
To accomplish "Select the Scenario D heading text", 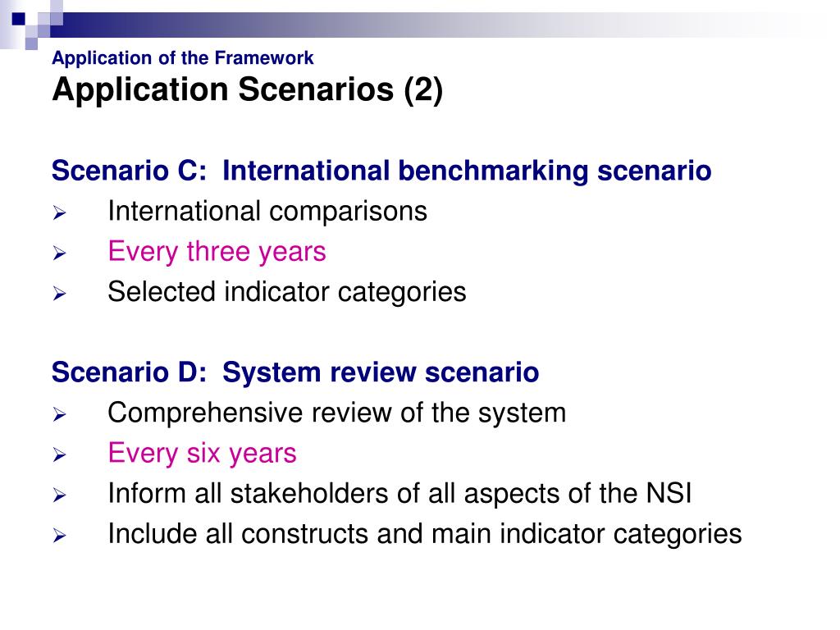I will click(x=295, y=372).
